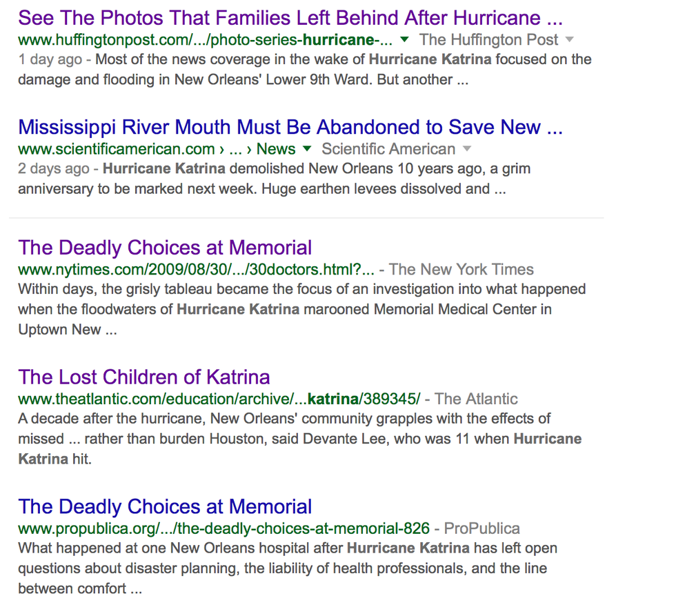Click 'ProPublica' source label
676x616 pixels.
pyautogui.click(x=481, y=528)
